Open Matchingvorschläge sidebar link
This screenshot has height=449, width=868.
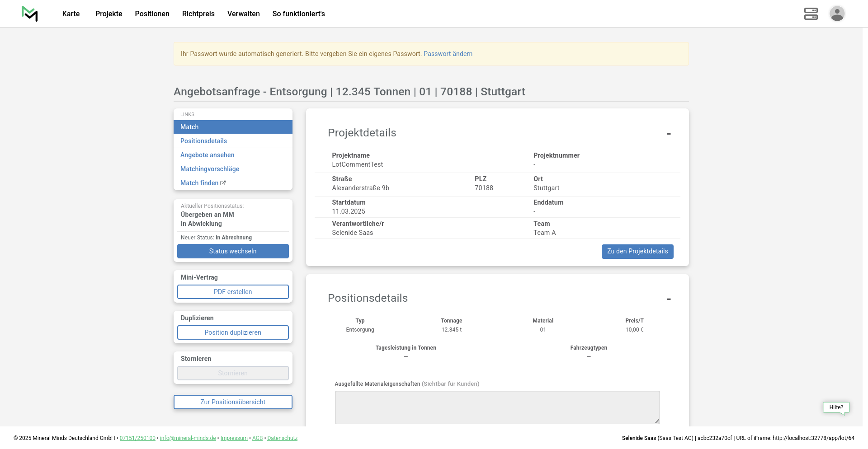[210, 169]
